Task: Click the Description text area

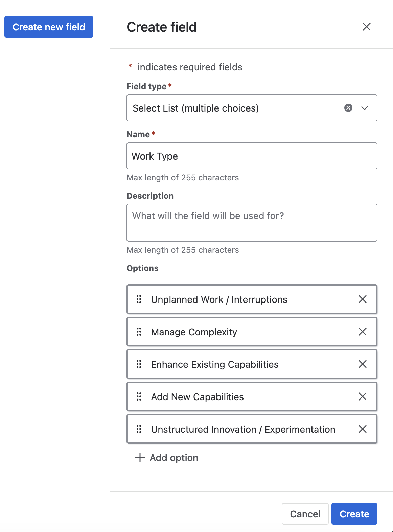Action: click(252, 222)
